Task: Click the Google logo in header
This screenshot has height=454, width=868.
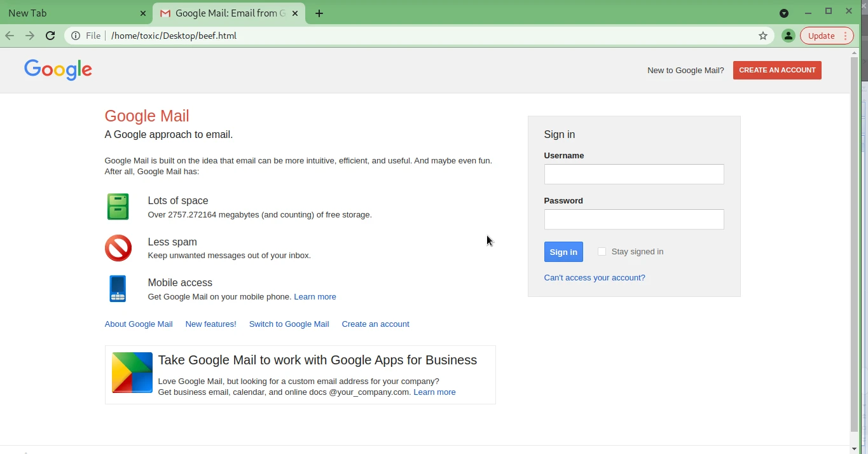Action: pos(58,69)
